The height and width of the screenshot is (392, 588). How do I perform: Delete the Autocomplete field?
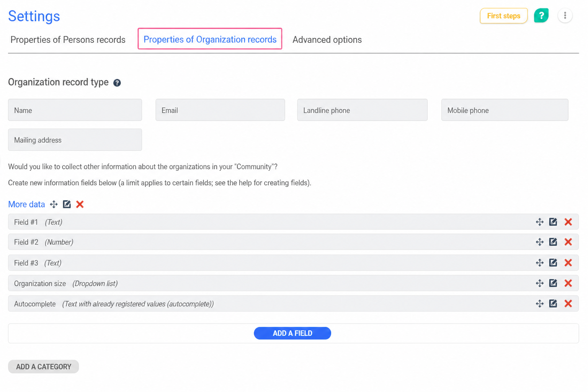pyautogui.click(x=568, y=304)
